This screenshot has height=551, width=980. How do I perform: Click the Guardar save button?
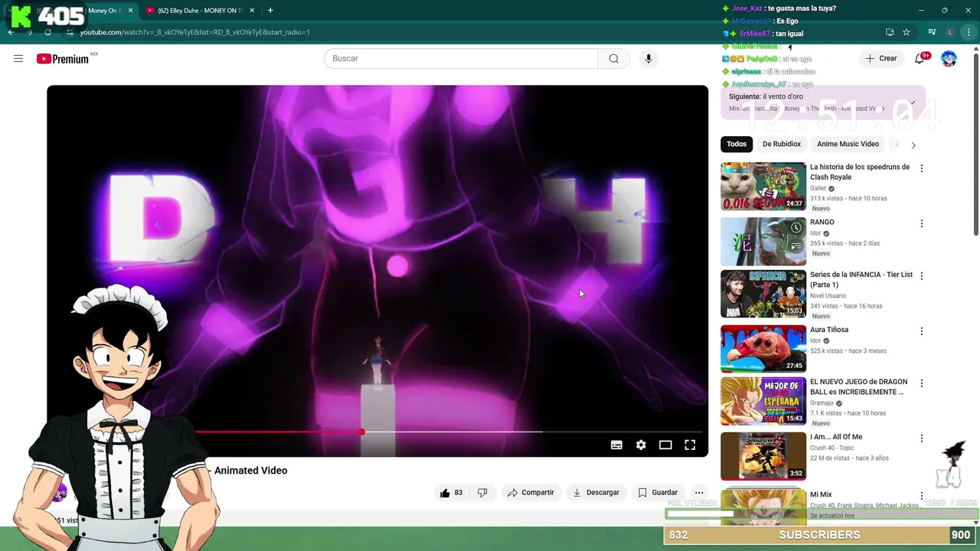click(658, 493)
